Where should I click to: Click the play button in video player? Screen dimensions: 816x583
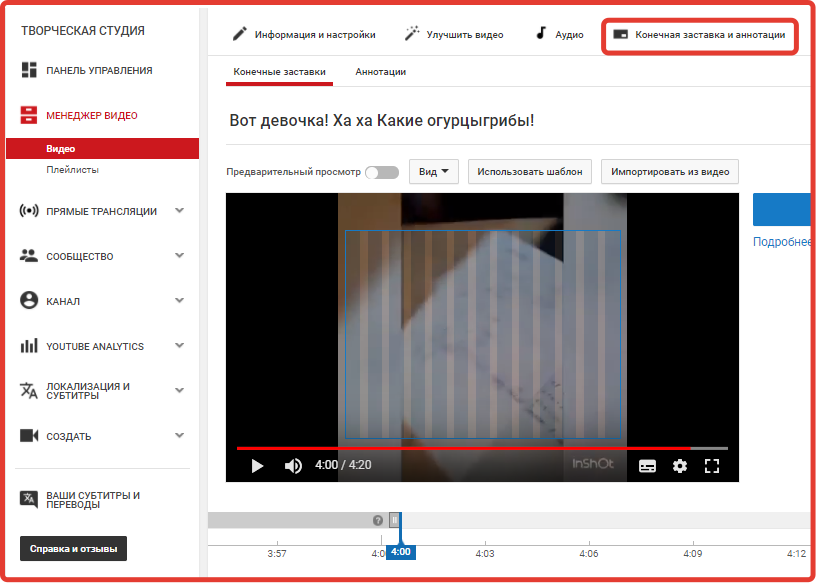(x=257, y=465)
